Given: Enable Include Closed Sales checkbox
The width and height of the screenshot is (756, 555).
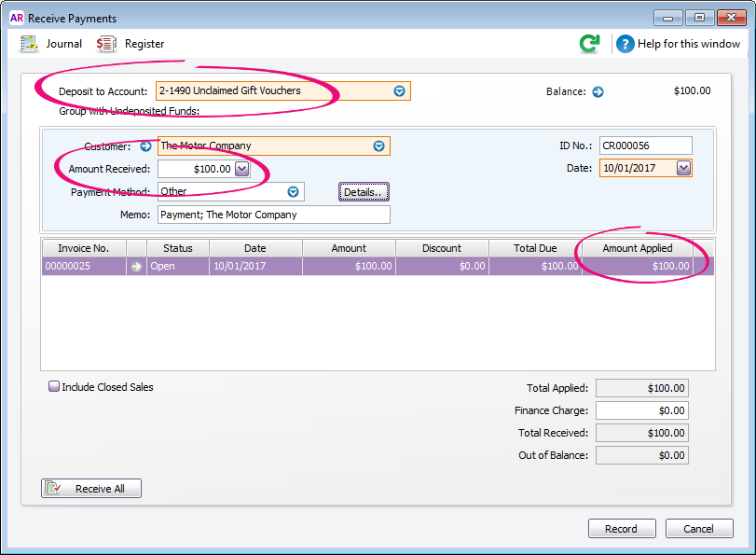Looking at the screenshot, I should tap(54, 386).
